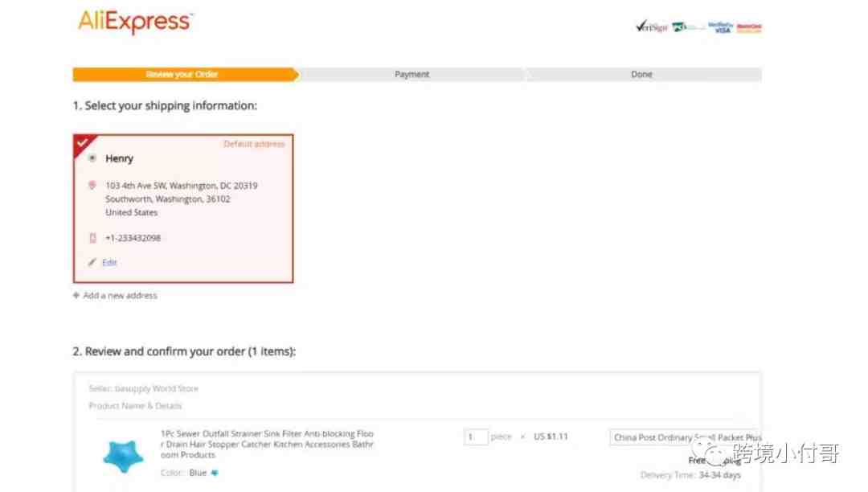Click the Delivery Time 34-34 days text

click(x=690, y=475)
